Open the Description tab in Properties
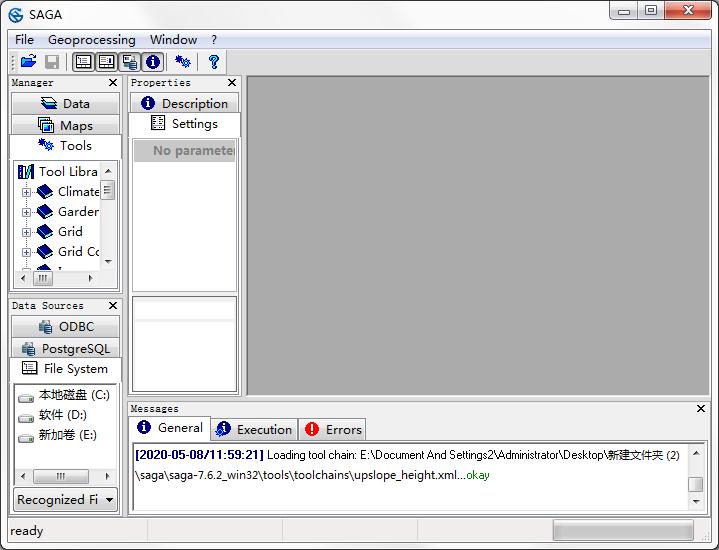 pos(184,103)
